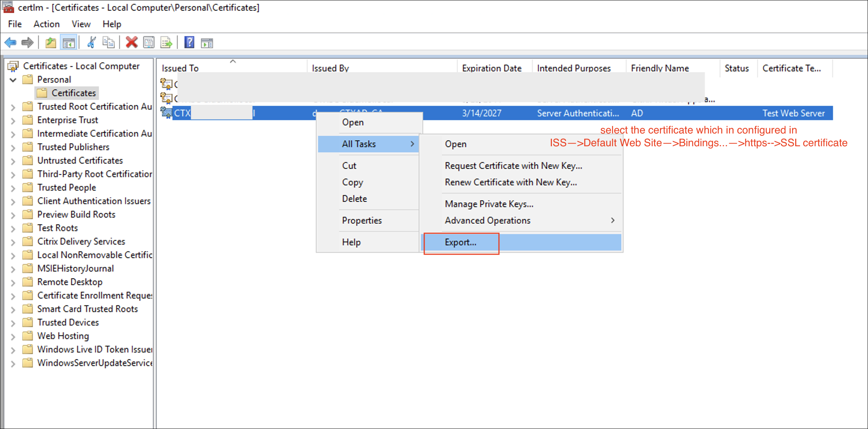
Task: Toggle Show/Hide Console Tree toolbar icon
Action: 69,43
